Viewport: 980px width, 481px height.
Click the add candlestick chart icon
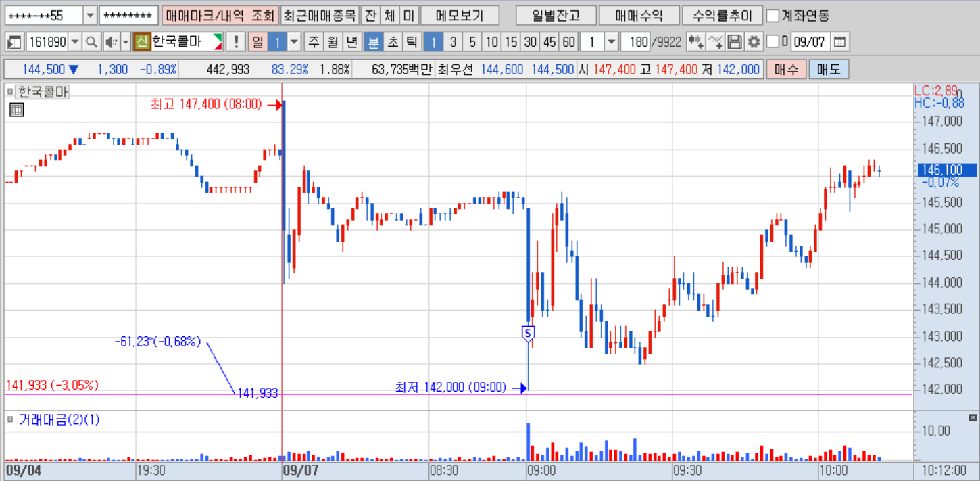695,42
